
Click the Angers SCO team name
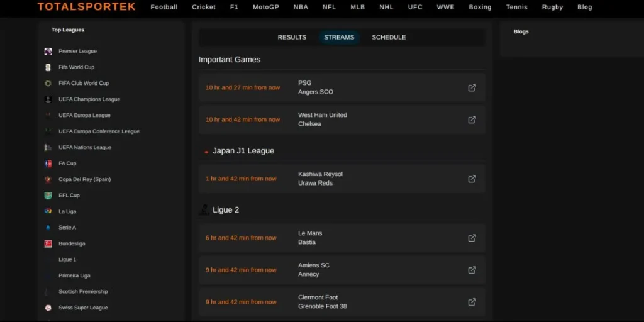[x=316, y=92]
